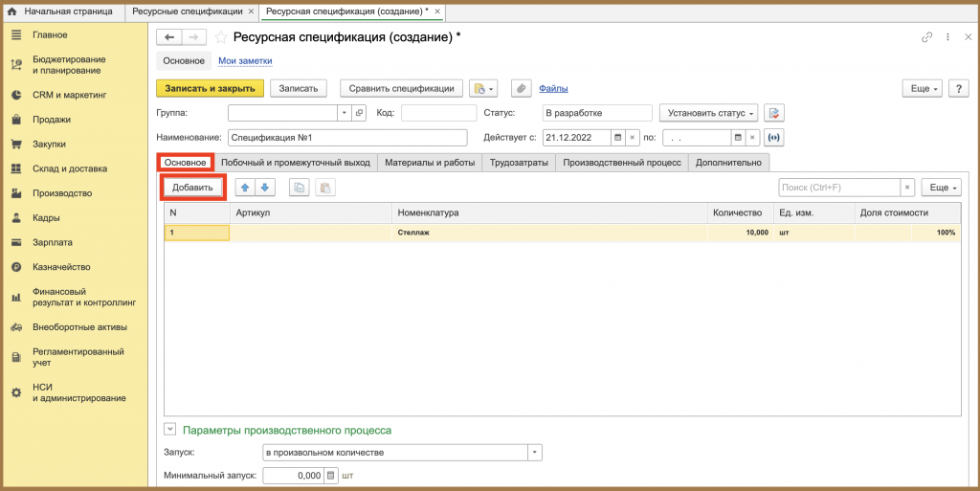Click the Производство factory icon

coord(17,193)
